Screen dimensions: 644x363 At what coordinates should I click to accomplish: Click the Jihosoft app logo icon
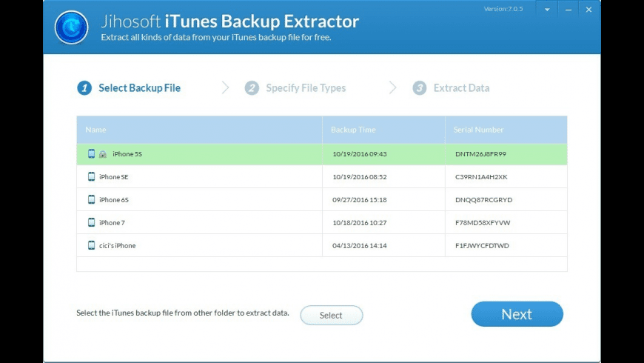pos(72,27)
